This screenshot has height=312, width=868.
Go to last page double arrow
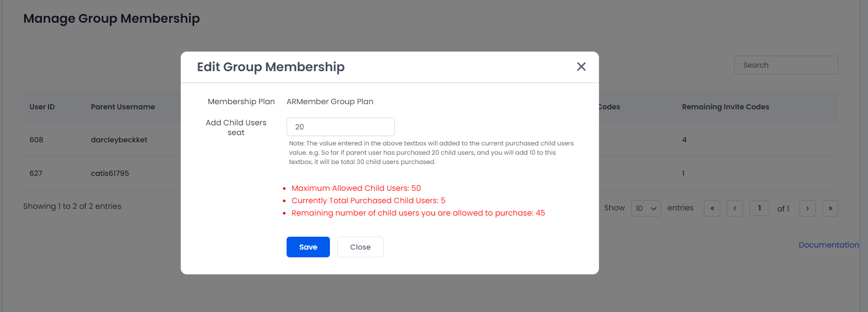pos(830,208)
